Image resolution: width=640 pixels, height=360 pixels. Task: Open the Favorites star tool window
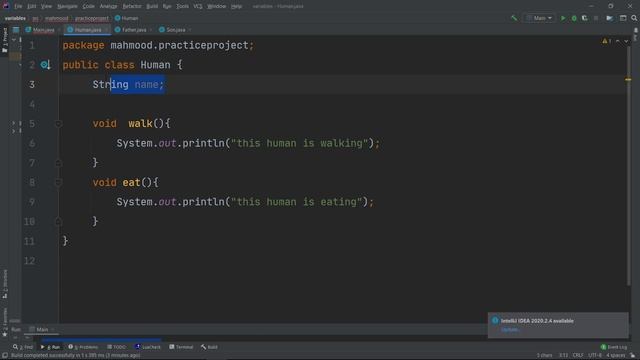click(x=5, y=322)
